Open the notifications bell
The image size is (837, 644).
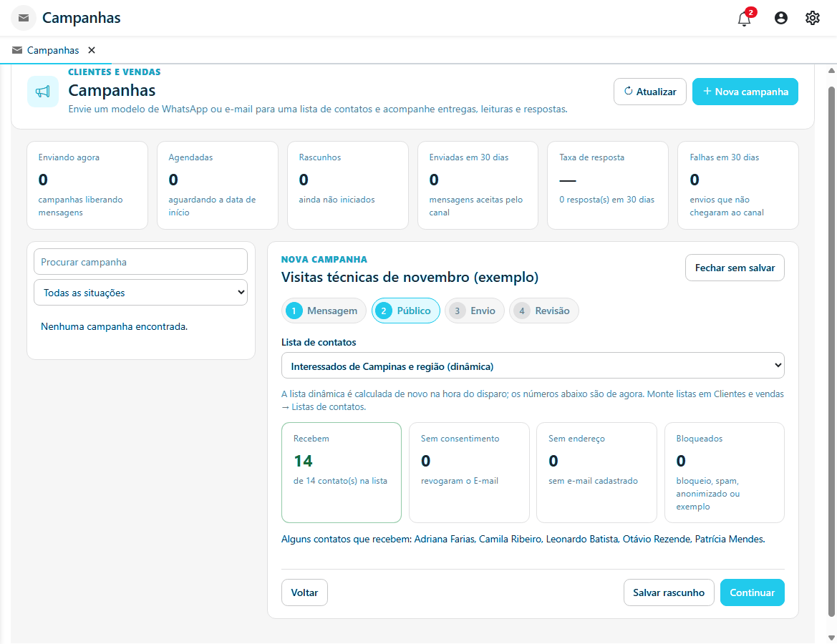pyautogui.click(x=744, y=18)
